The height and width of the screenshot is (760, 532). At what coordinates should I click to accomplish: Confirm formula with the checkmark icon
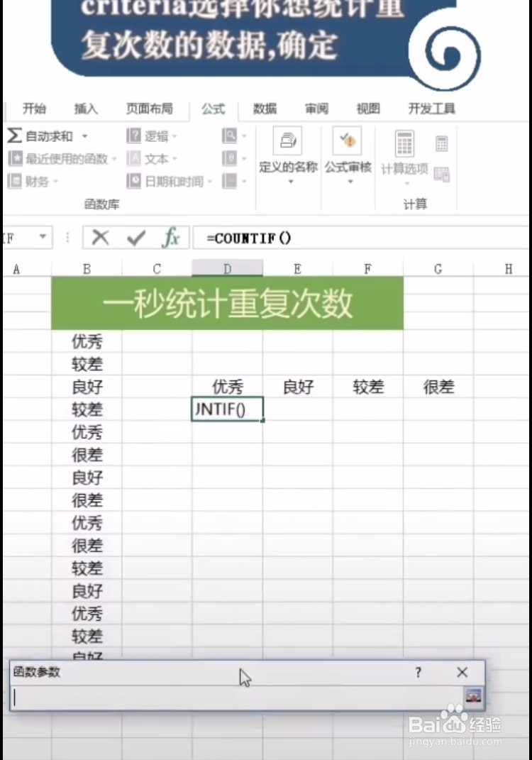coord(135,238)
